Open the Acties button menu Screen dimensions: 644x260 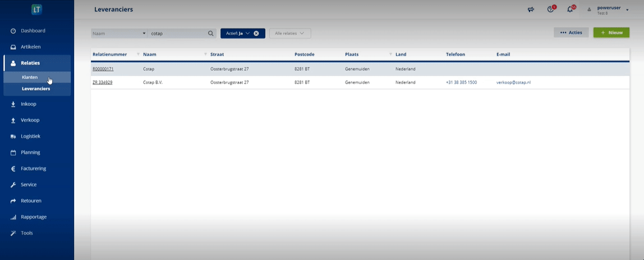click(571, 32)
